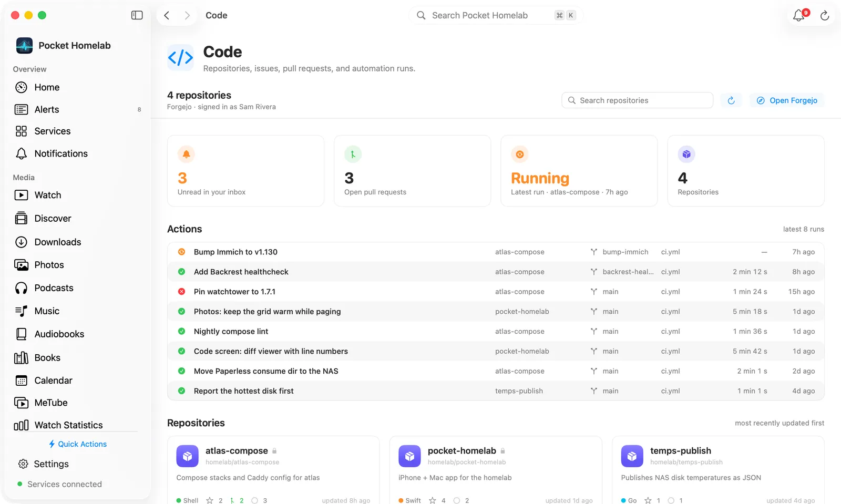
Task: Click the Music sidebar icon
Action: pos(21,311)
